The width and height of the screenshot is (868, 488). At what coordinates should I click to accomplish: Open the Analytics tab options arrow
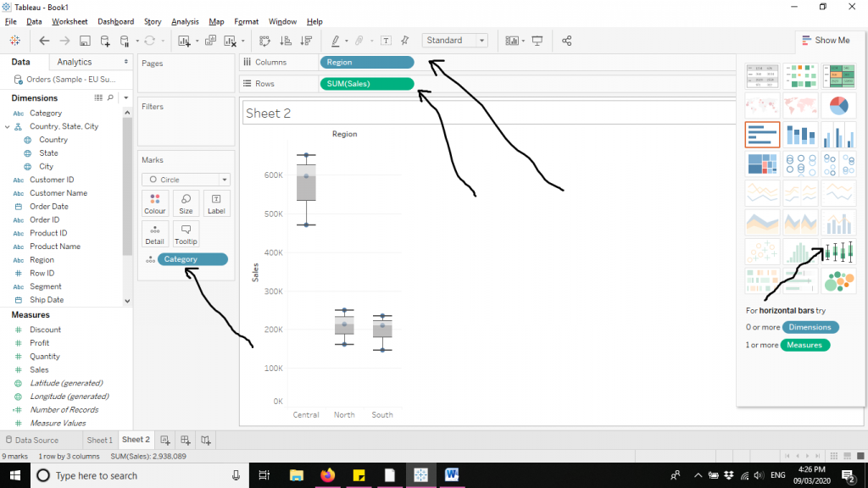[x=126, y=62]
